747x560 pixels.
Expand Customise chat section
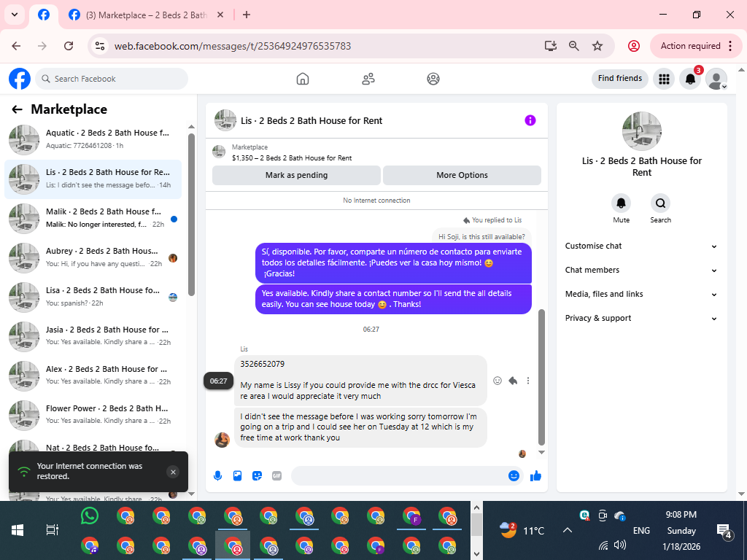point(641,246)
